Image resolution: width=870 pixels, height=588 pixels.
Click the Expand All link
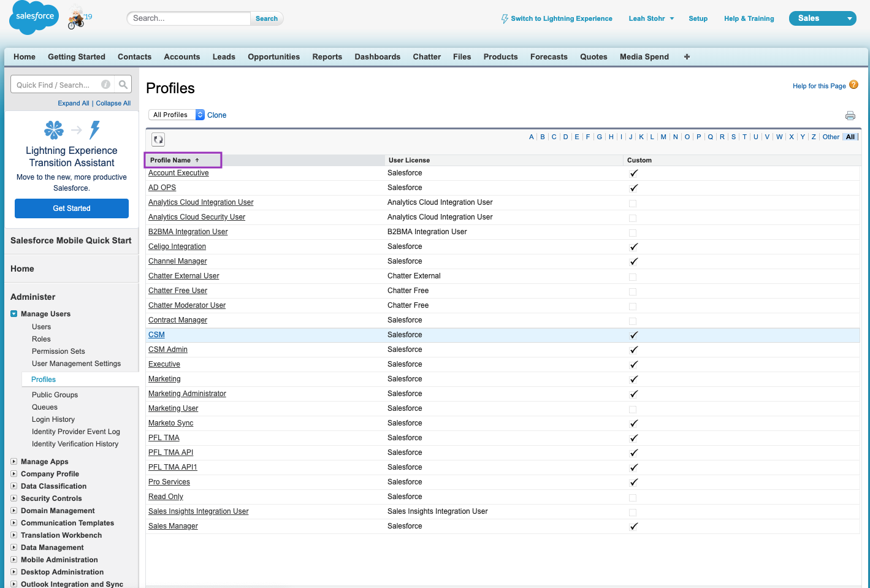coord(74,103)
